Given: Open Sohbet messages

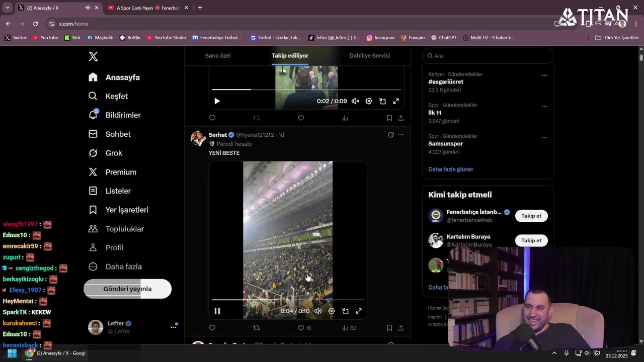Looking at the screenshot, I should [109, 134].
